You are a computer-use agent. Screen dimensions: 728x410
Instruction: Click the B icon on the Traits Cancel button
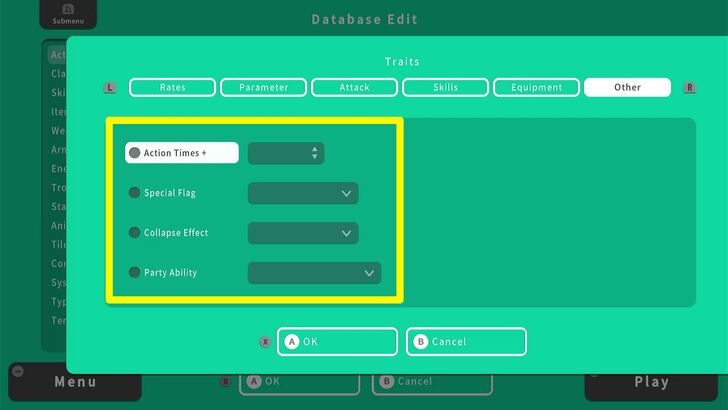tap(420, 342)
